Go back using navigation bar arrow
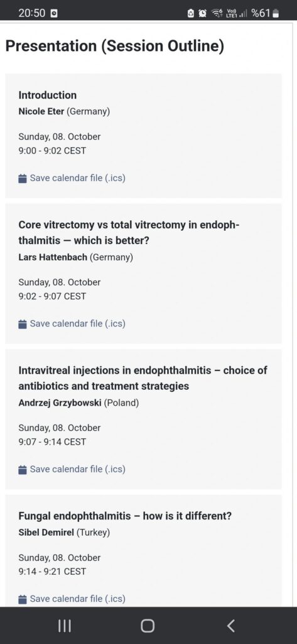Image resolution: width=297 pixels, height=644 pixels. (231, 626)
